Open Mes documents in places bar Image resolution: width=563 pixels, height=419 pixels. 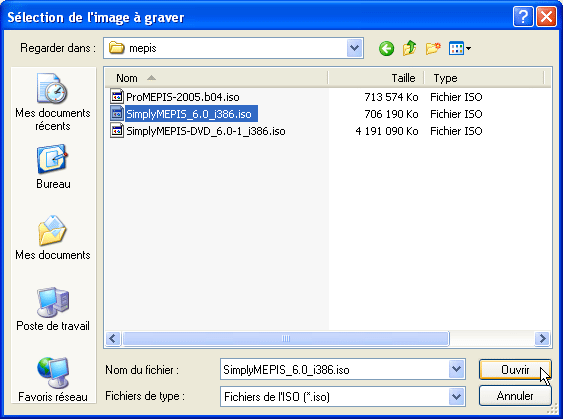pyautogui.click(x=53, y=238)
